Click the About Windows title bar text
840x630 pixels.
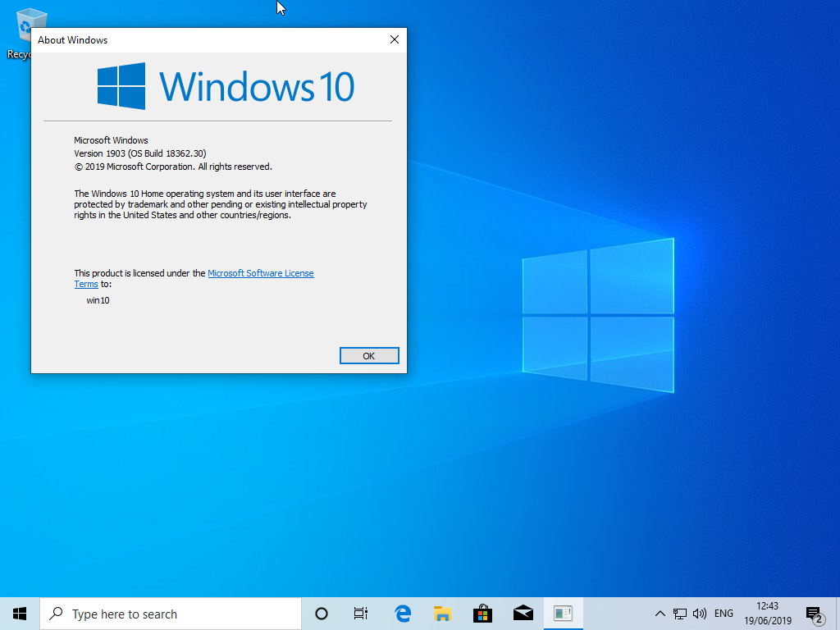[x=72, y=40]
